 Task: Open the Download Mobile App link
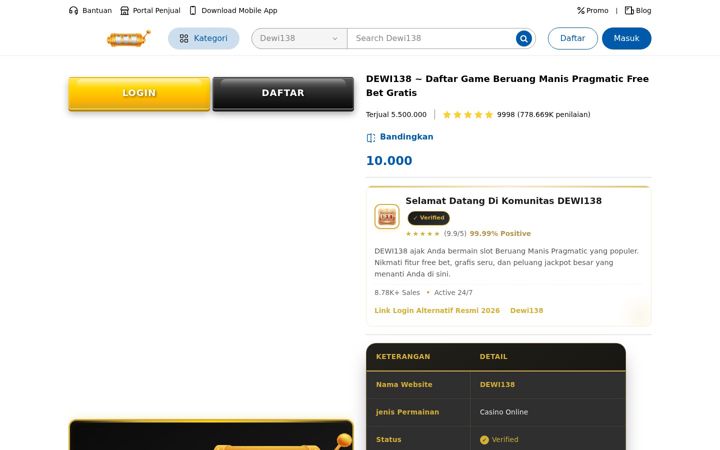[233, 11]
